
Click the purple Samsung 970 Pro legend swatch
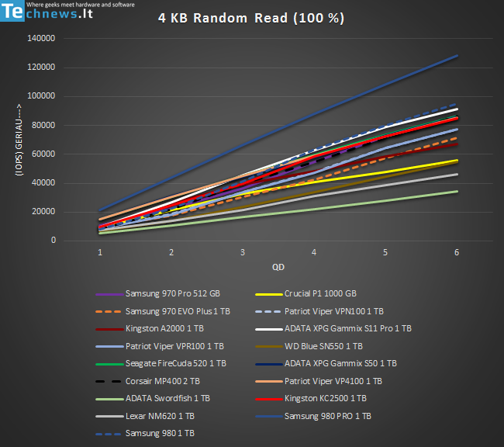pos(109,294)
